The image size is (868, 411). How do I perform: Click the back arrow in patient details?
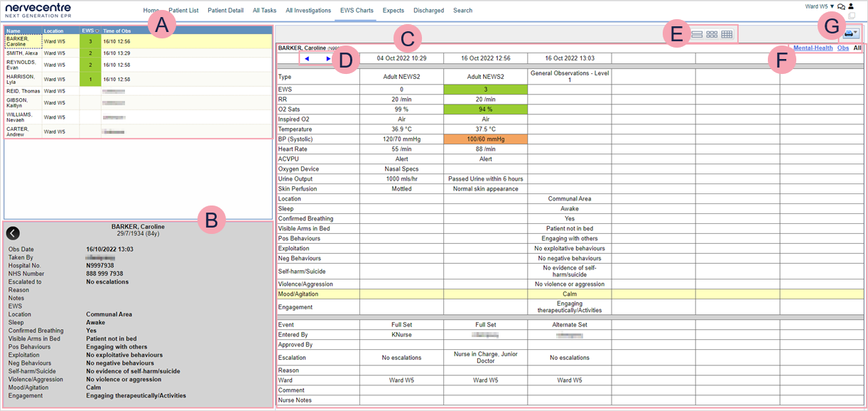tap(13, 233)
